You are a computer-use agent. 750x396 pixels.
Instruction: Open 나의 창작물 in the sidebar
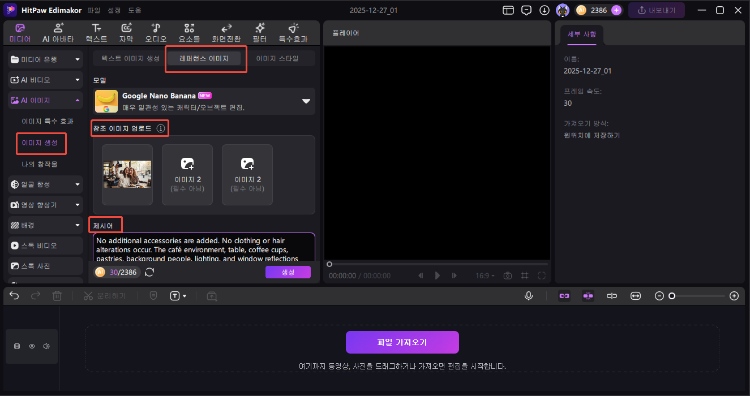[40, 164]
